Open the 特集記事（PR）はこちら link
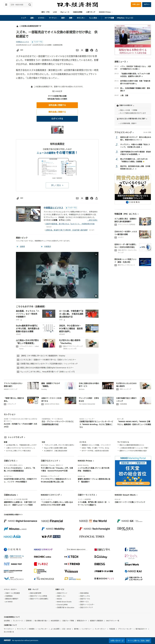This screenshot has width=155, height=644. pos(126,214)
